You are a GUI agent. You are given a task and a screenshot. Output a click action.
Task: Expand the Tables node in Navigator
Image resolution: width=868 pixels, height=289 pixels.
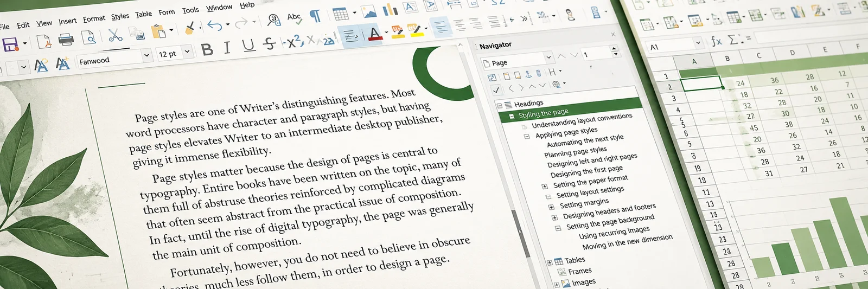click(550, 262)
